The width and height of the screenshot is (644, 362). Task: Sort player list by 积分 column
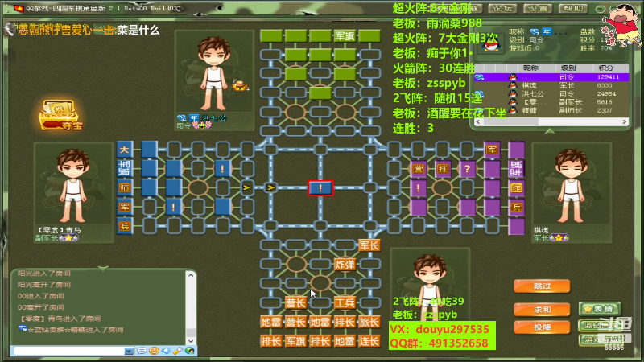(606, 68)
